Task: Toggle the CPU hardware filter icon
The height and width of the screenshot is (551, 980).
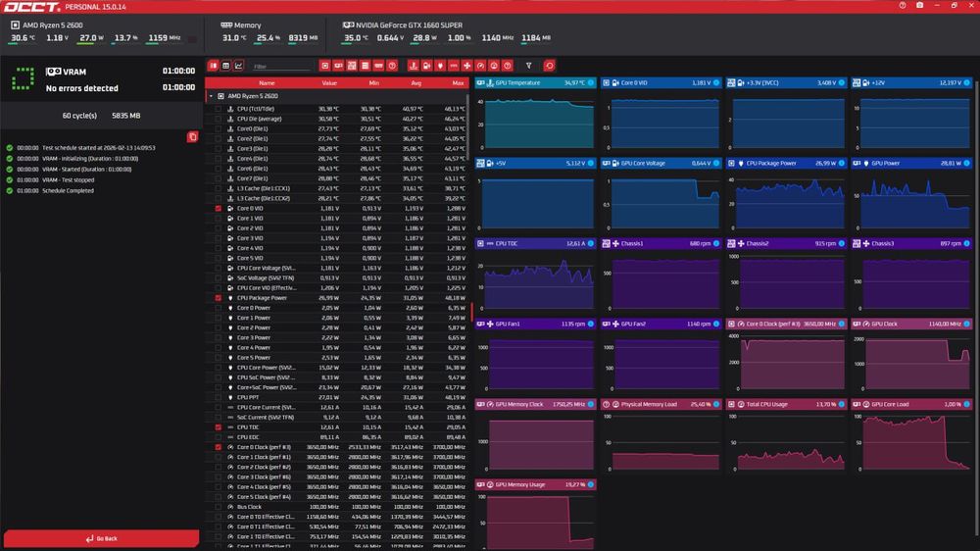Action: 325,66
